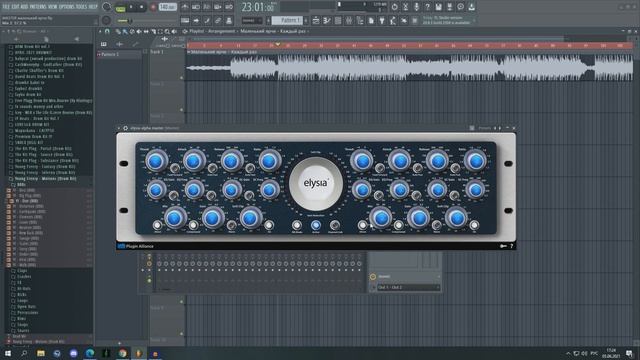Expand the Percussion folder in browser
This screenshot has height=360, width=640.
coord(27,312)
